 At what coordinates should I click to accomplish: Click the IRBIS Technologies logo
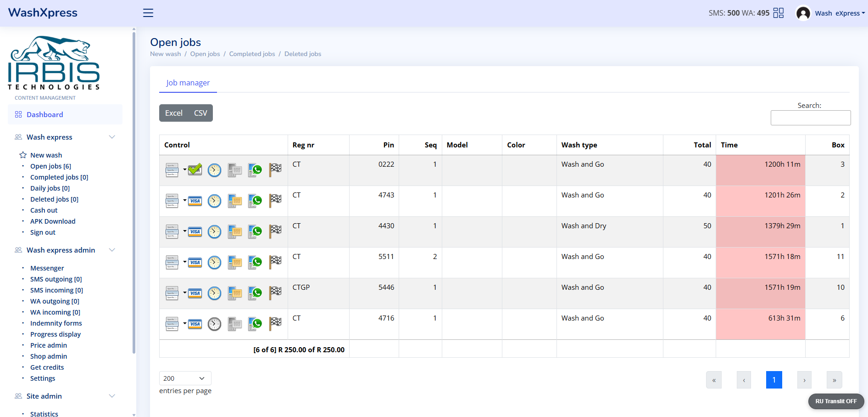54,63
